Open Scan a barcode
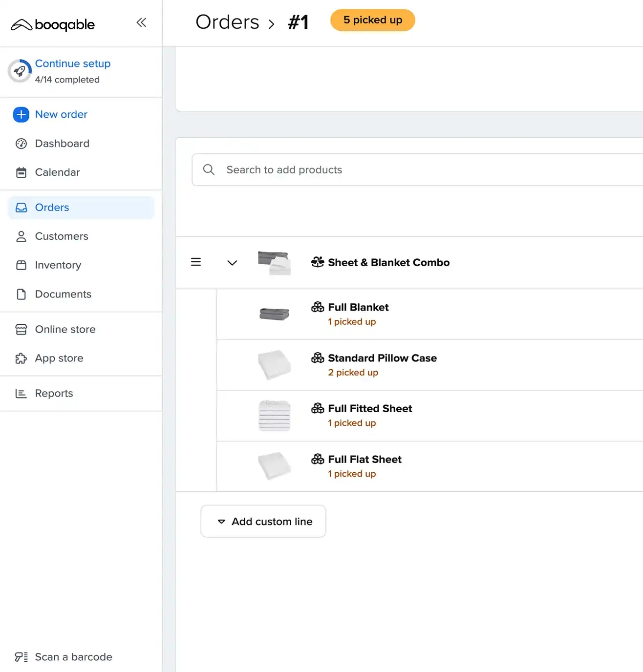643x672 pixels. (x=64, y=657)
